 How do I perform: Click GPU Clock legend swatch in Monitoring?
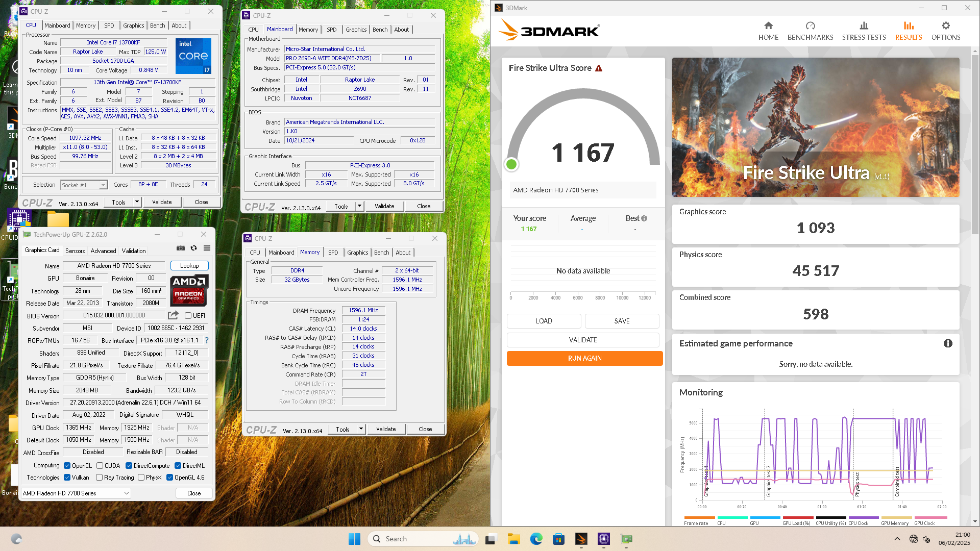[930, 517]
